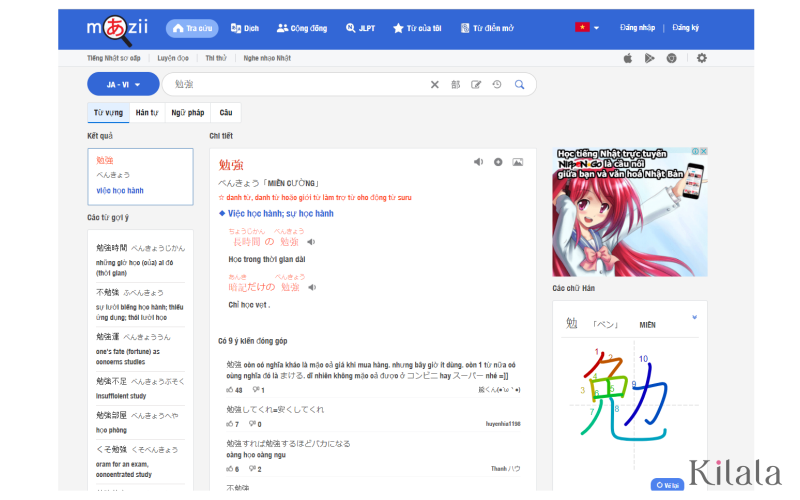Image resolution: width=800 pixels, height=500 pixels.
Task: Switch to the Hán tự tab
Action: 147,113
